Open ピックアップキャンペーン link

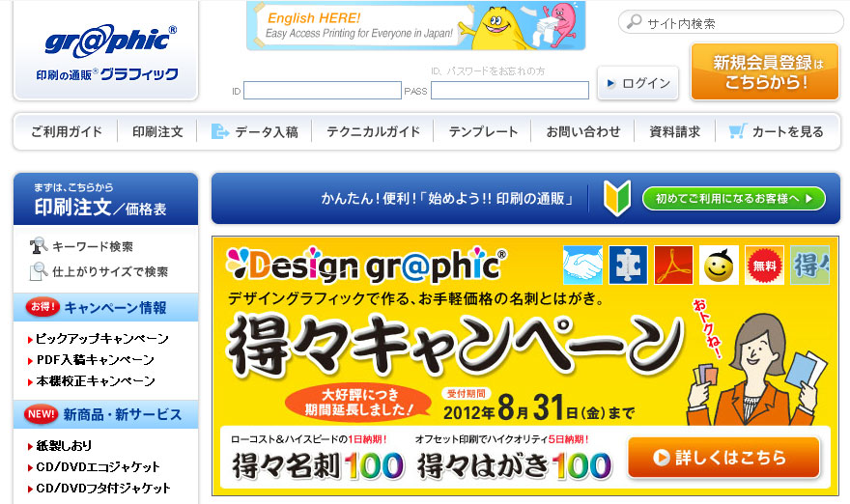(102, 339)
